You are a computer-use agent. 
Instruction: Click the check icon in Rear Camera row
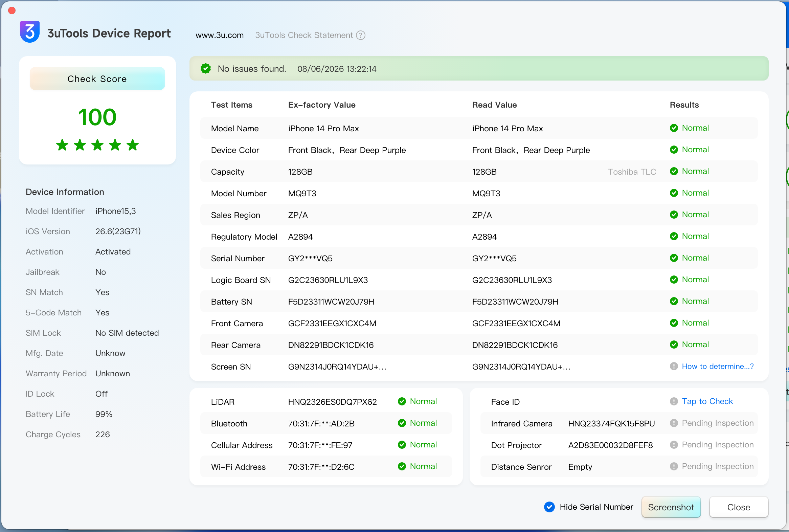point(674,345)
